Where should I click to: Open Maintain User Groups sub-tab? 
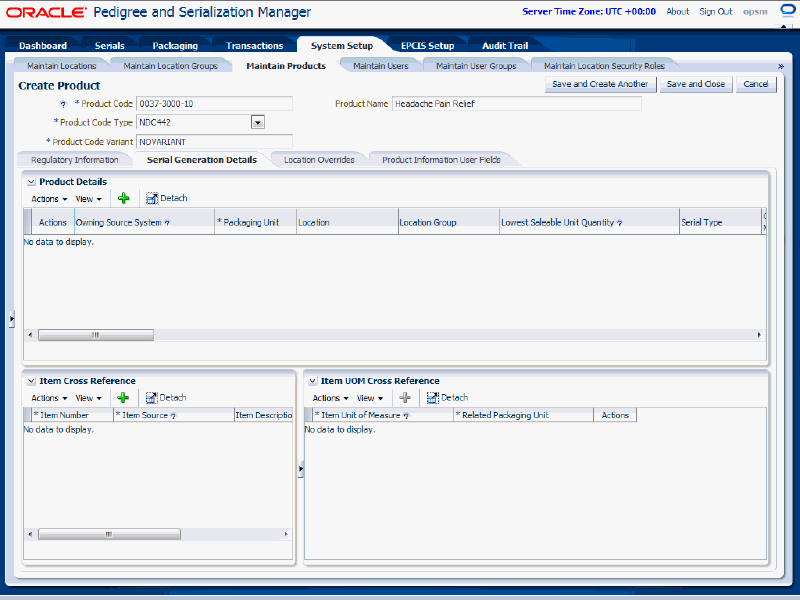[476, 66]
